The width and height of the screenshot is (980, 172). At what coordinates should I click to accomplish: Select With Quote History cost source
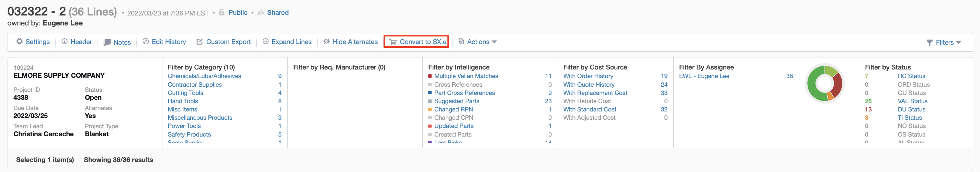[589, 85]
